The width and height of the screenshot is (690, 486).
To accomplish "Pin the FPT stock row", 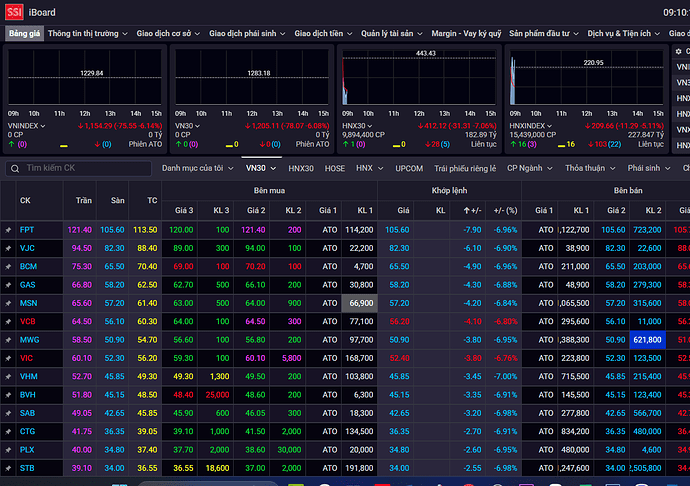I will (8, 229).
